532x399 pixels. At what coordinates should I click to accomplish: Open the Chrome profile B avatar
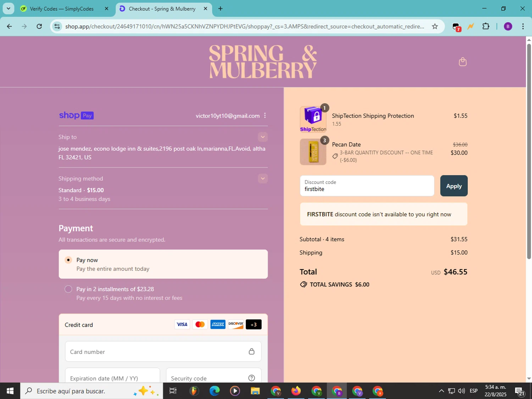[508, 26]
